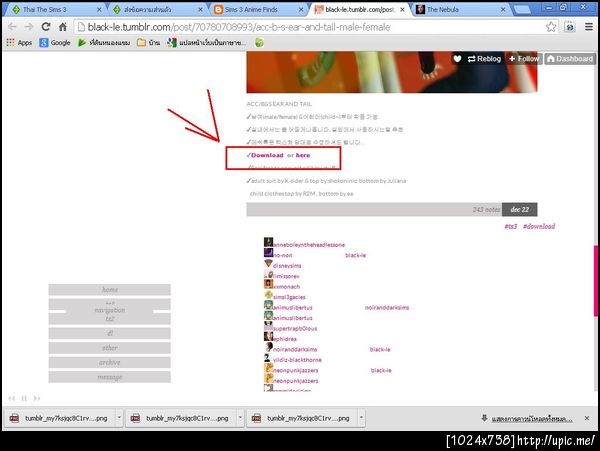The image size is (600, 451).
Task: Switch to the Thai The Sims 3 tab
Action: click(55, 10)
